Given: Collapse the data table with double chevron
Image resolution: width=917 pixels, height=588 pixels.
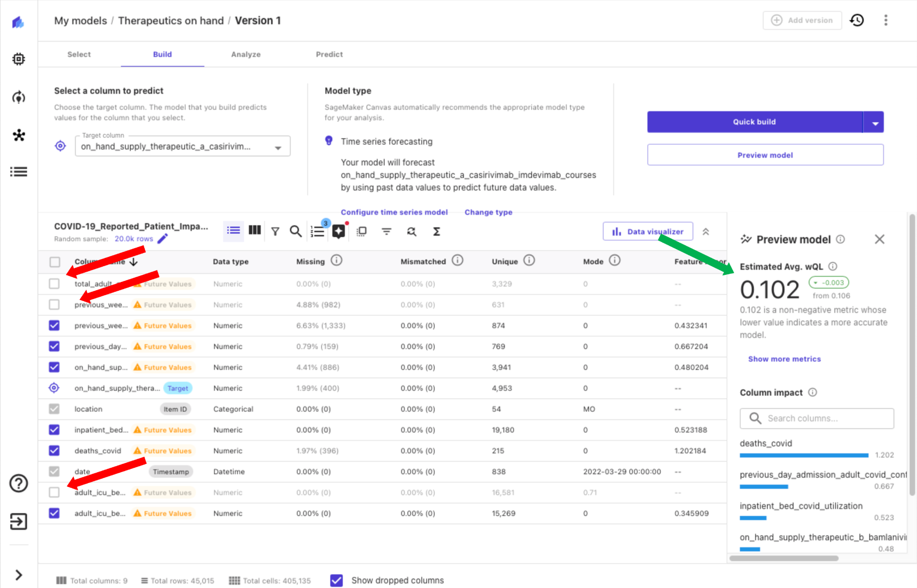Looking at the screenshot, I should (706, 232).
